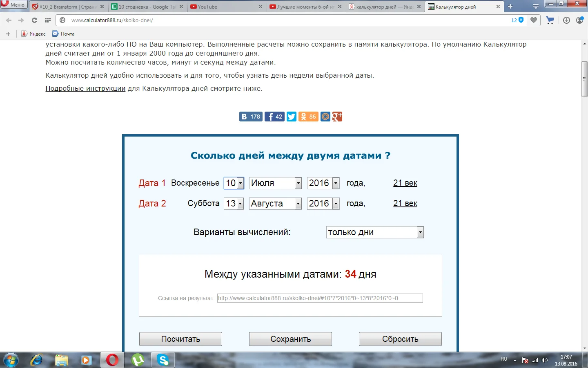Viewport: 588px width, 368px height.
Task: Open day dropdown for Дата 1
Action: tap(234, 183)
